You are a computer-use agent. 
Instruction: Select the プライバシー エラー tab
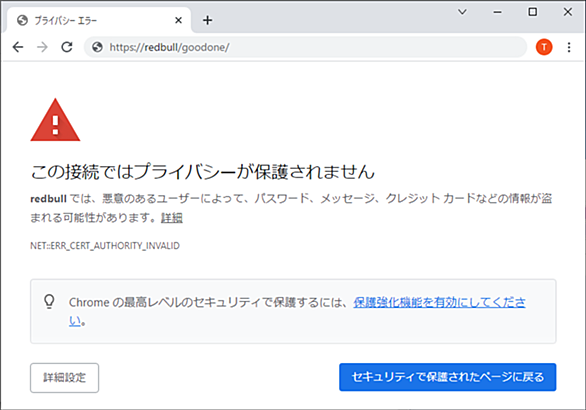click(x=99, y=20)
